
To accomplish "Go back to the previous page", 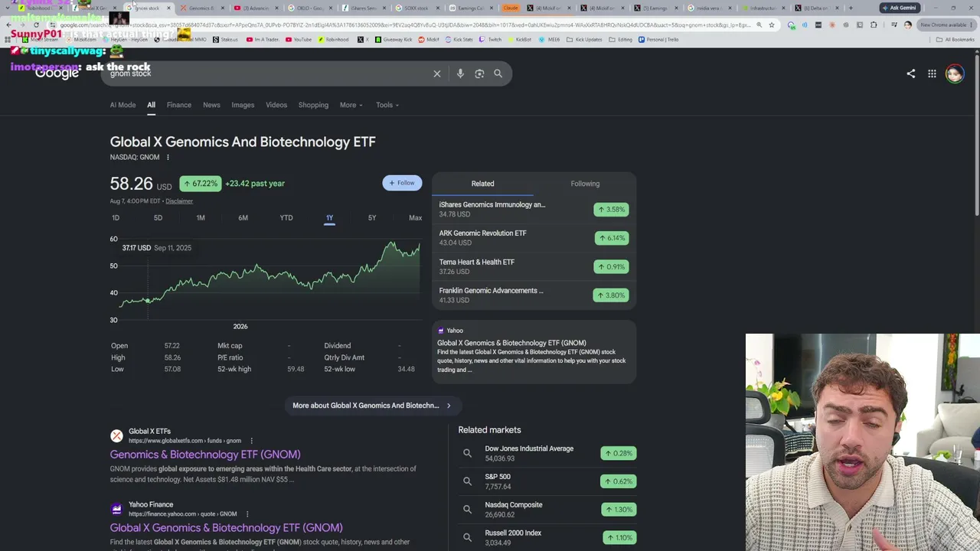I will click(8, 24).
